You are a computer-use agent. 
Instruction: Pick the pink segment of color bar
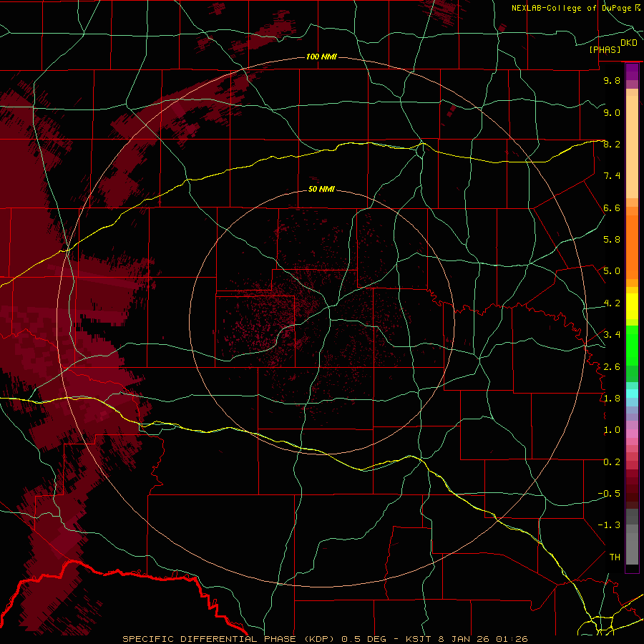(x=632, y=434)
